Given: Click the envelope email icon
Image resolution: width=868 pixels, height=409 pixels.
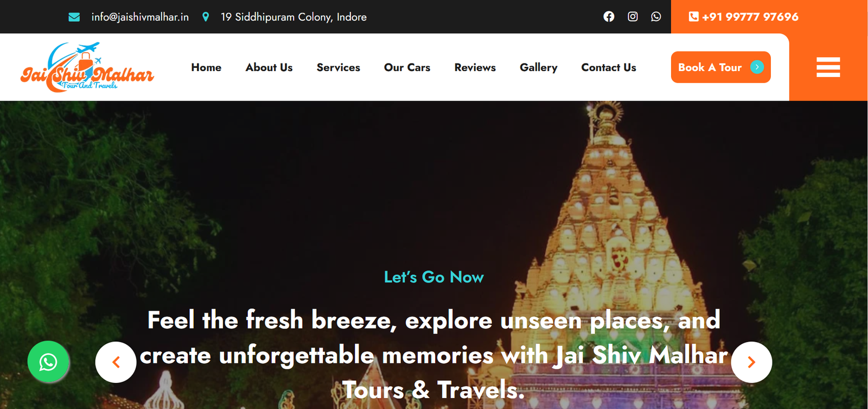Looking at the screenshot, I should [x=74, y=17].
